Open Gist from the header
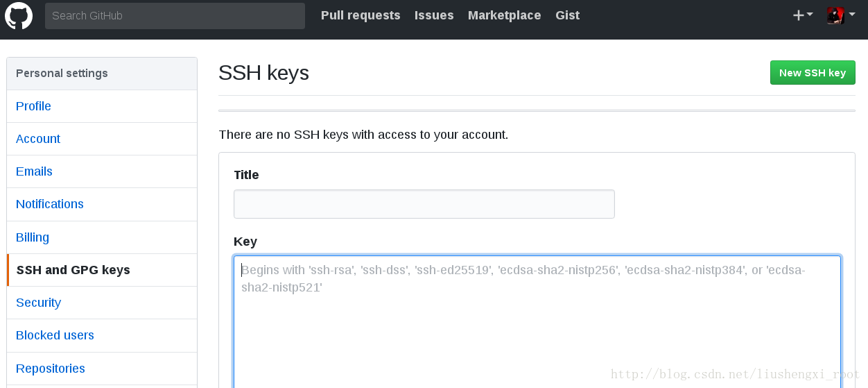 (567, 15)
